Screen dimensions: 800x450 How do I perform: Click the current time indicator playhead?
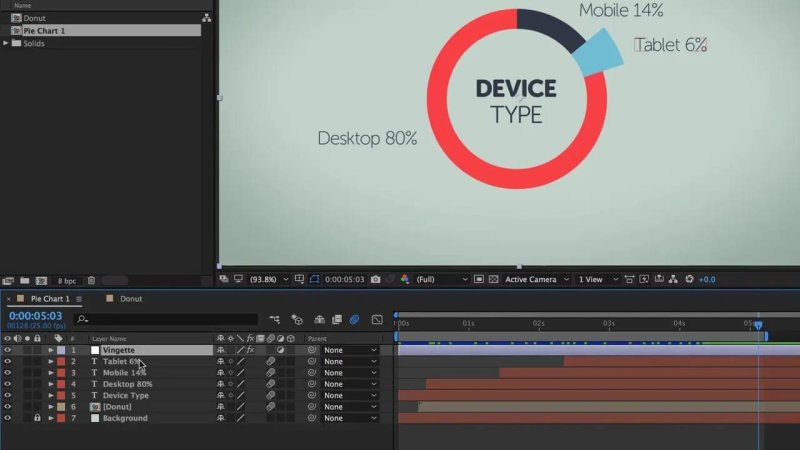coord(759,325)
